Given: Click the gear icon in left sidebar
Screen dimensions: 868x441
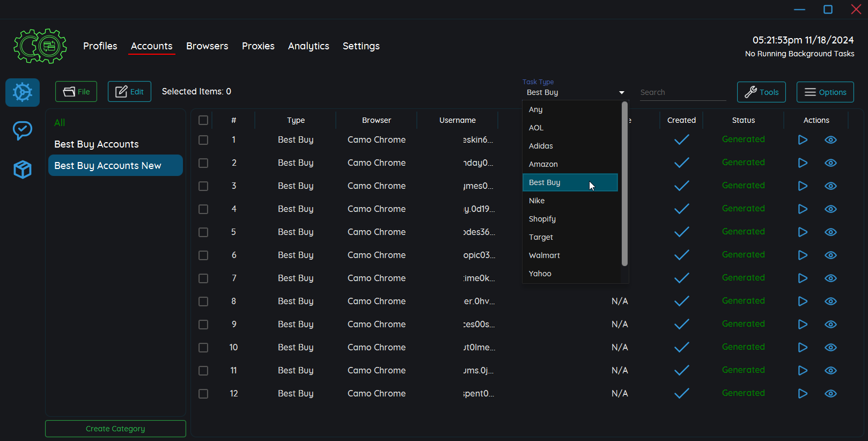Looking at the screenshot, I should [23, 92].
